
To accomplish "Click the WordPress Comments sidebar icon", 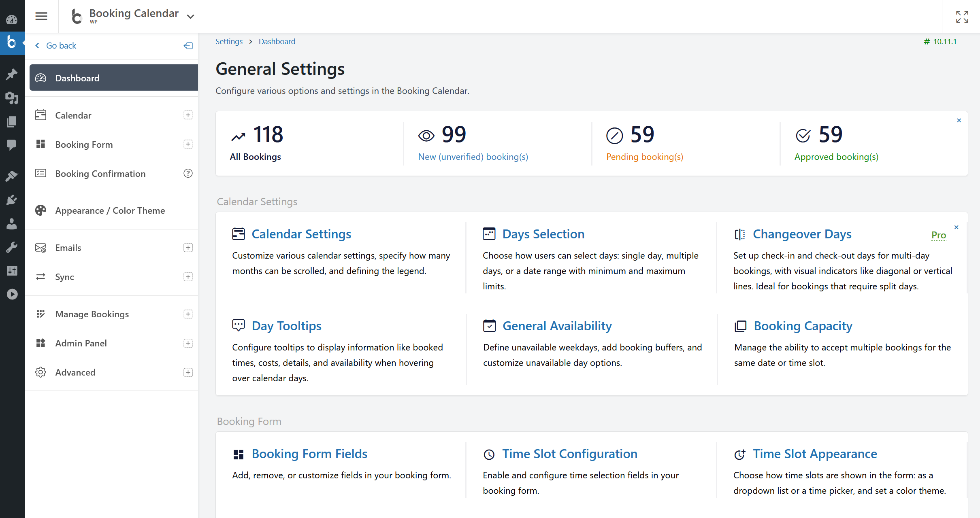I will [x=12, y=144].
